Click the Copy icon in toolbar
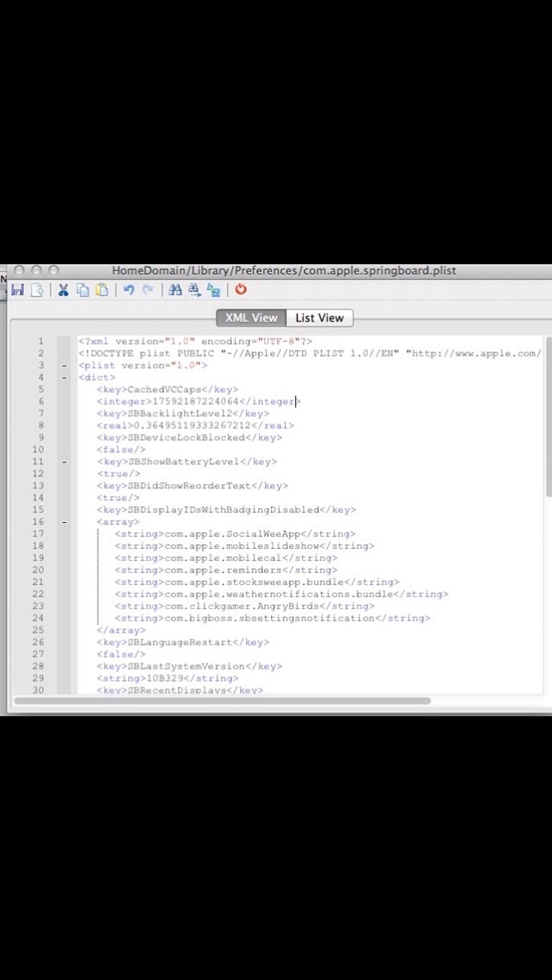Image resolution: width=552 pixels, height=980 pixels. (83, 290)
